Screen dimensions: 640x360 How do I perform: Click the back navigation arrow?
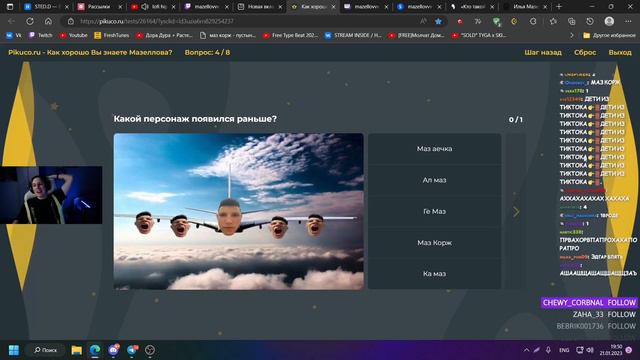(11, 21)
